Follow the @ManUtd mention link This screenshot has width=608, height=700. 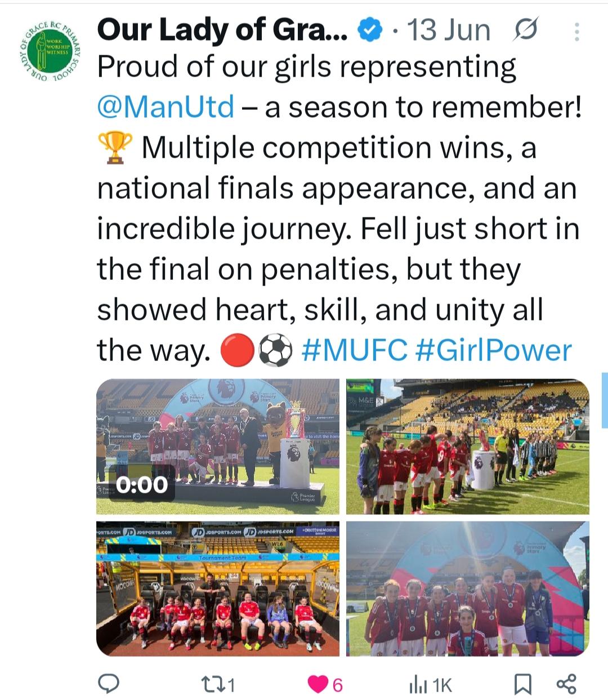click(166, 107)
